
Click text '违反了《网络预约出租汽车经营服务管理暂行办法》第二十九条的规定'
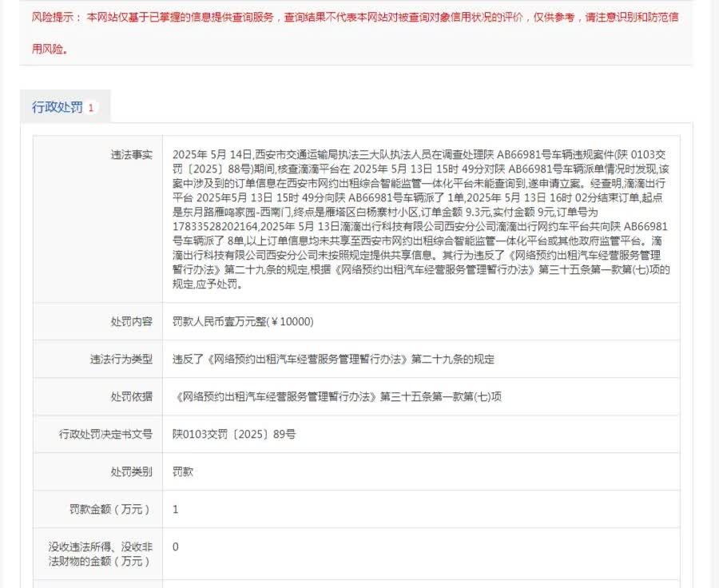pos(333,359)
